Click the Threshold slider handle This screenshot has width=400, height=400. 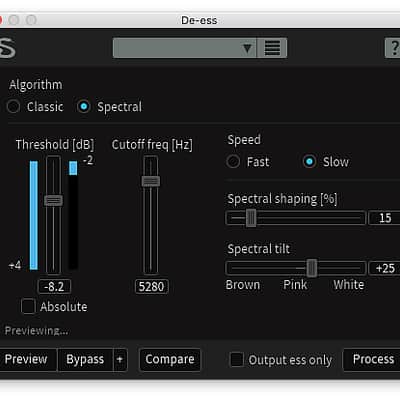53,200
